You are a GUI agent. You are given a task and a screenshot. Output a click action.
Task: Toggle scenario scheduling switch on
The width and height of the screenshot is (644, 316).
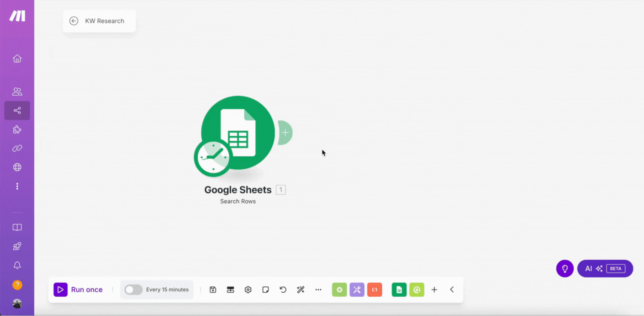[x=133, y=289]
